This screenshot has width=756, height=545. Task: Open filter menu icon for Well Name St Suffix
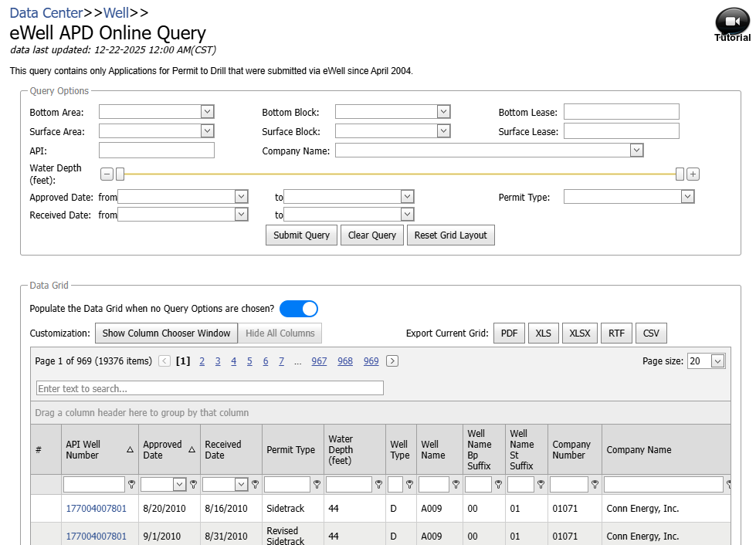(541, 484)
